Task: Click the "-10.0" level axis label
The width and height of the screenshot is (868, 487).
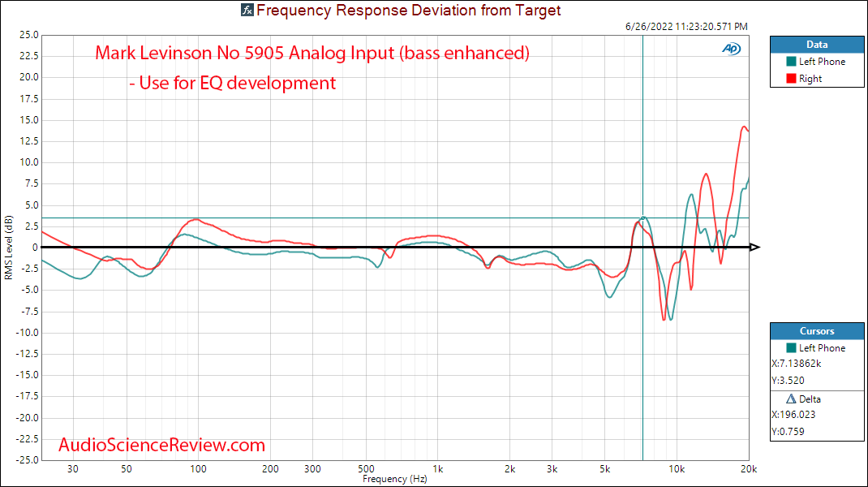Action: pos(28,333)
